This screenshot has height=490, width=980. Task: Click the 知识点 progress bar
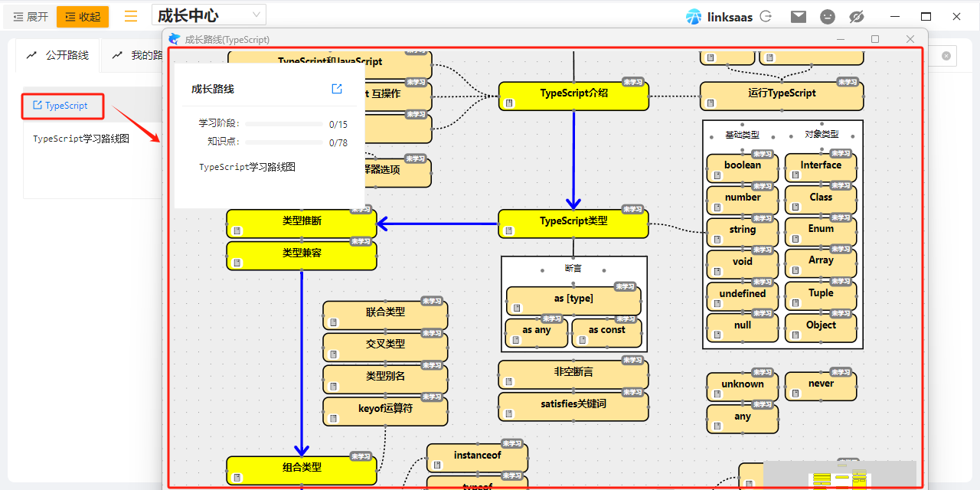pyautogui.click(x=283, y=142)
